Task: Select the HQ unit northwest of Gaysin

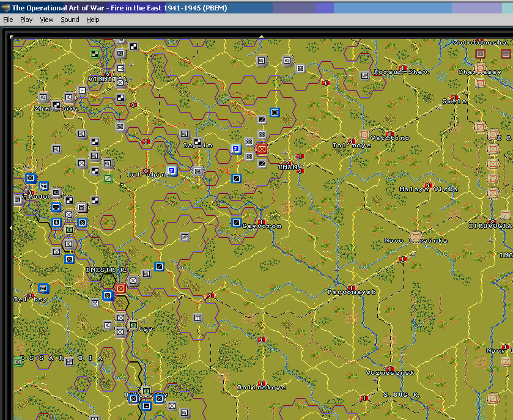Action: coord(184,134)
